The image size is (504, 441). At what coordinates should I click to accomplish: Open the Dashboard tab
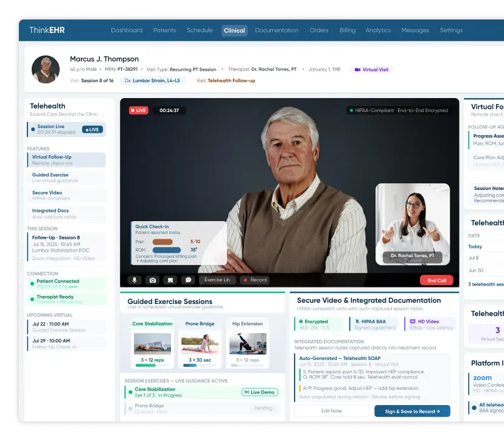[127, 30]
